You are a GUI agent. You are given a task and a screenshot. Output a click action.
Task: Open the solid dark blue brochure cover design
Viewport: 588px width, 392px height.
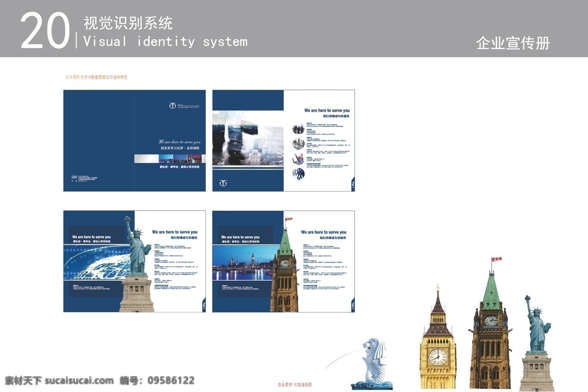(x=134, y=141)
